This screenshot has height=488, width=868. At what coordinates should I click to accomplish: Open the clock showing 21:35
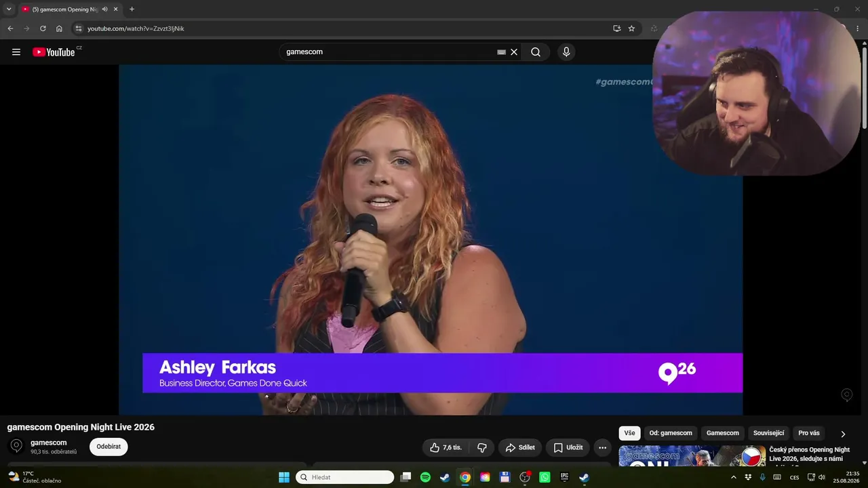coord(847,477)
